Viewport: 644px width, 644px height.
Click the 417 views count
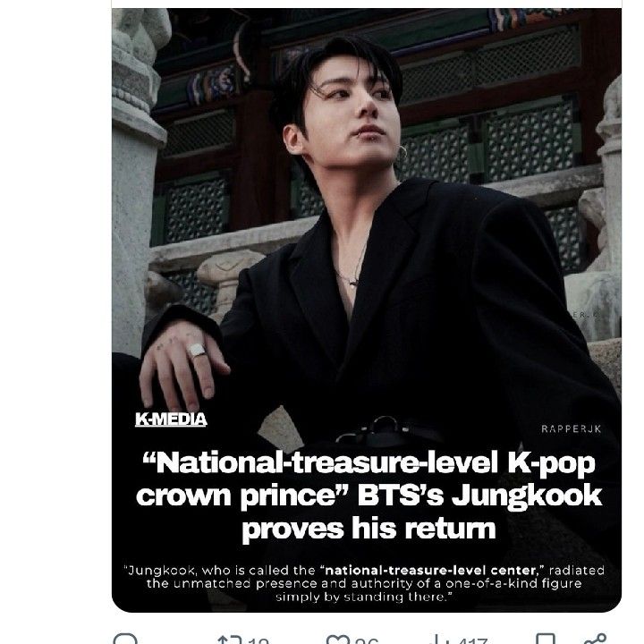tap(471, 640)
